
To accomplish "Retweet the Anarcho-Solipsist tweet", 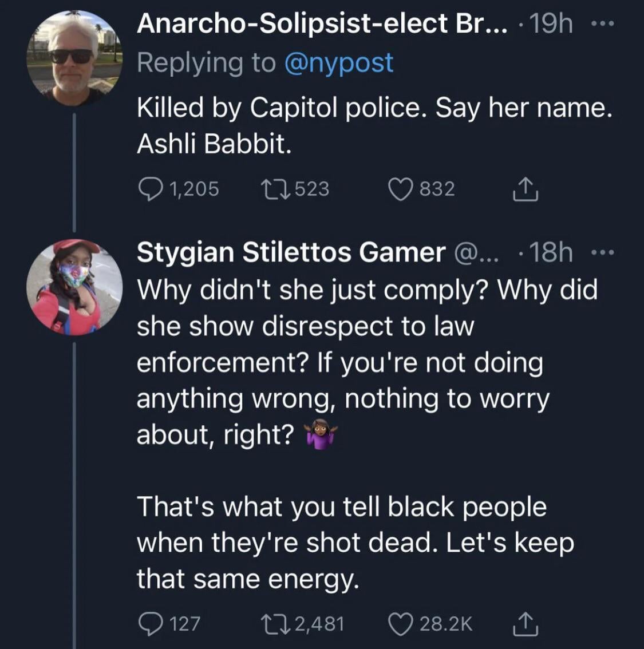I will click(x=273, y=189).
